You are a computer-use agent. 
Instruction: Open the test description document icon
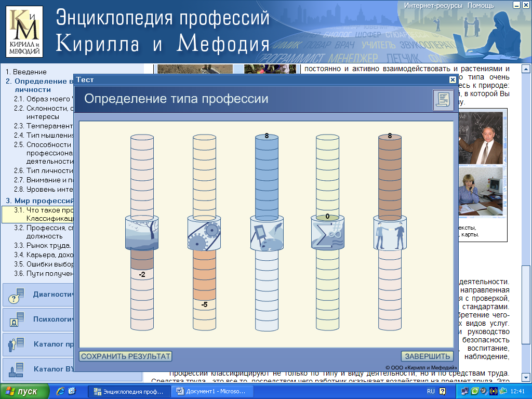coord(443,100)
